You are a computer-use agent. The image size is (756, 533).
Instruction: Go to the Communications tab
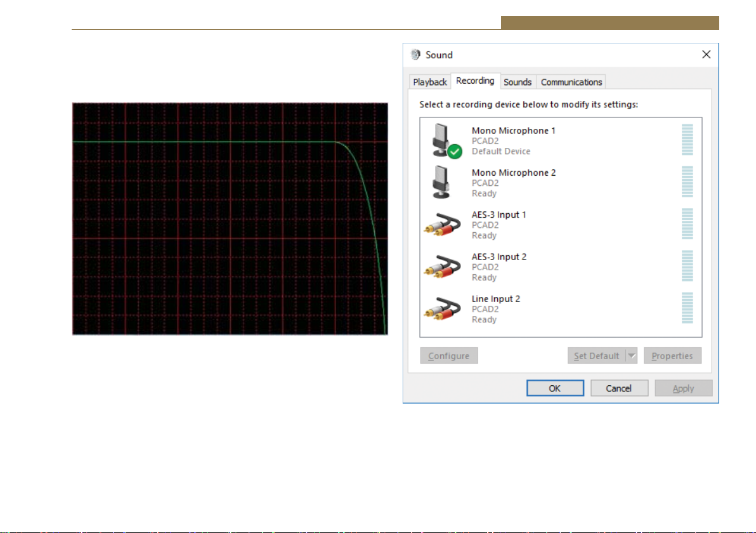point(571,82)
